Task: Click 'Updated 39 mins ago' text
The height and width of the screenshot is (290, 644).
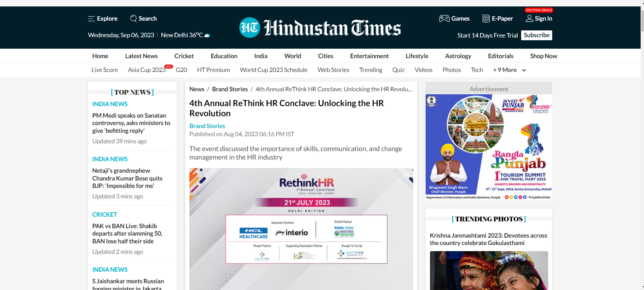Action: click(119, 141)
